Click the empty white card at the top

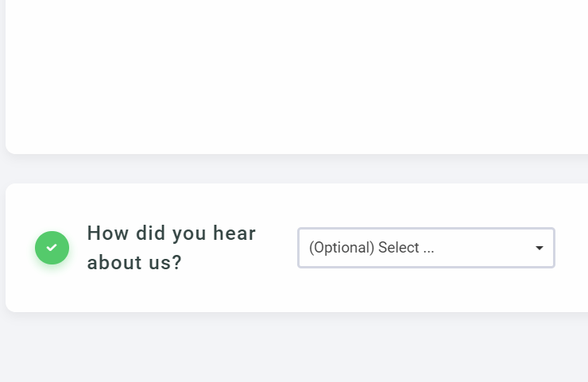(294, 71)
